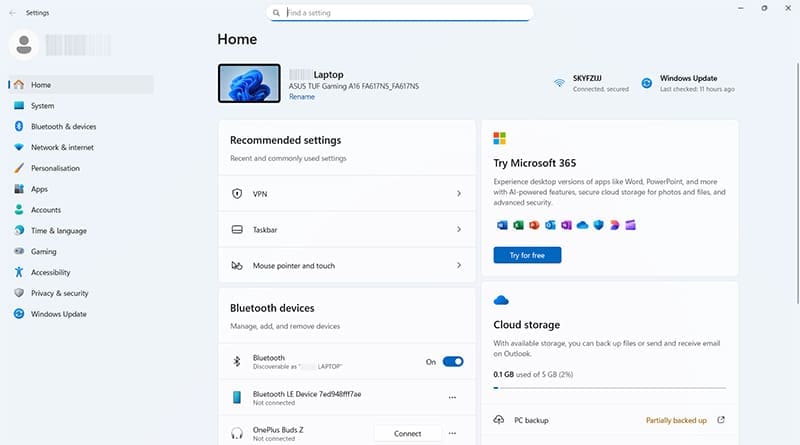Expand the Taskbar row chevron

tap(459, 230)
